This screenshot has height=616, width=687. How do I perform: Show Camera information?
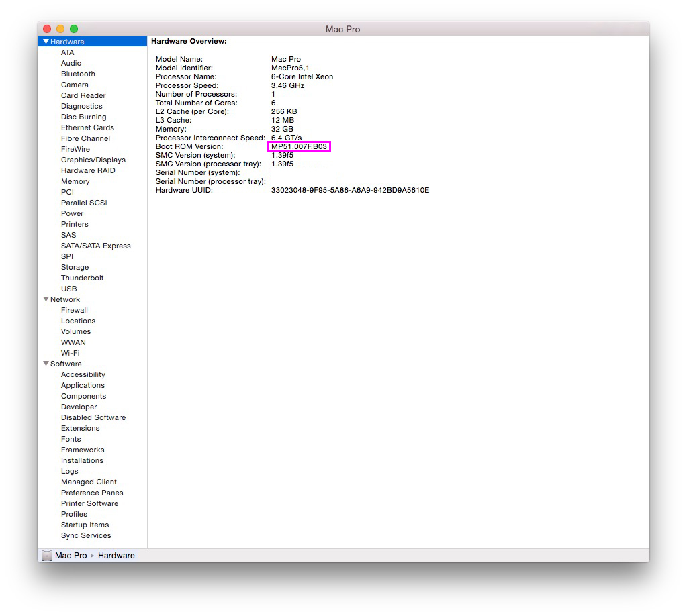pyautogui.click(x=75, y=85)
